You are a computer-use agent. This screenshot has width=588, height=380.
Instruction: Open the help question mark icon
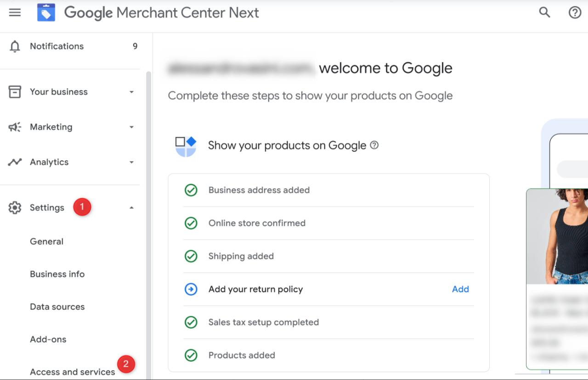[x=575, y=12]
